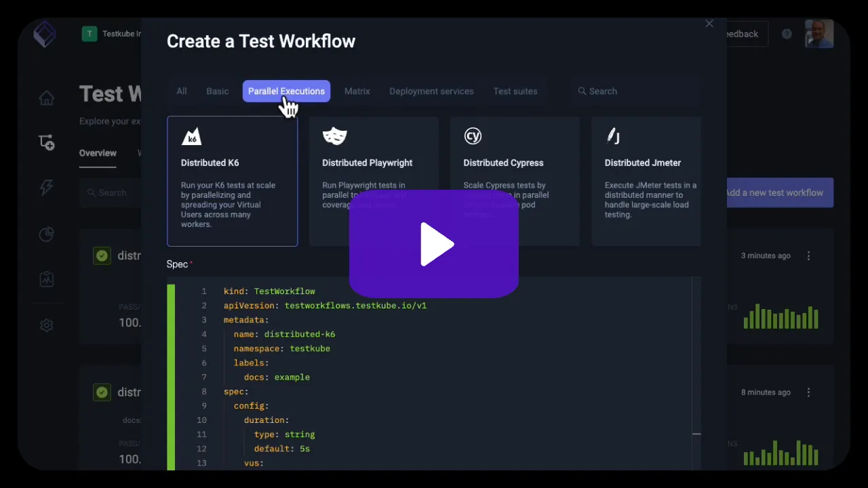Click the Playwright masks icon
The image size is (868, 488).
(x=334, y=136)
